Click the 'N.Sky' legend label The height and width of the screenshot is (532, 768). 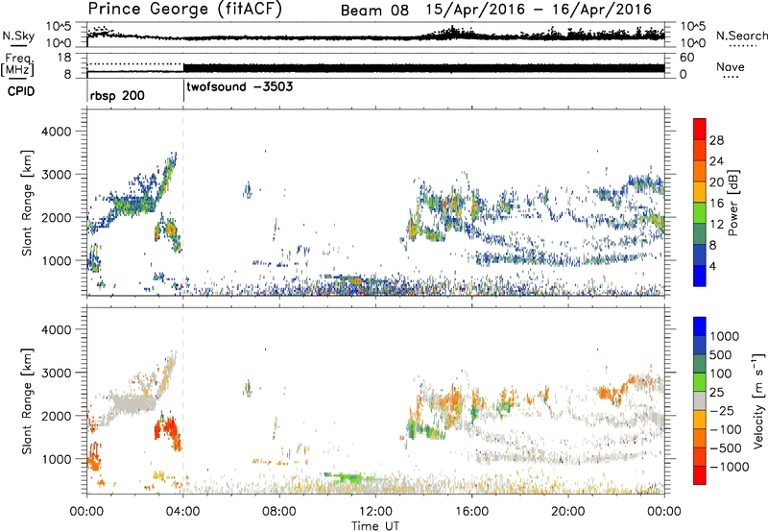18,36
